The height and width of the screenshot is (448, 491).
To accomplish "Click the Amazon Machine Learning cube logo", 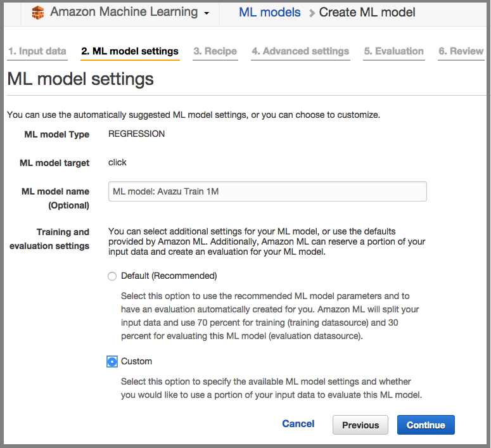I will coord(38,13).
